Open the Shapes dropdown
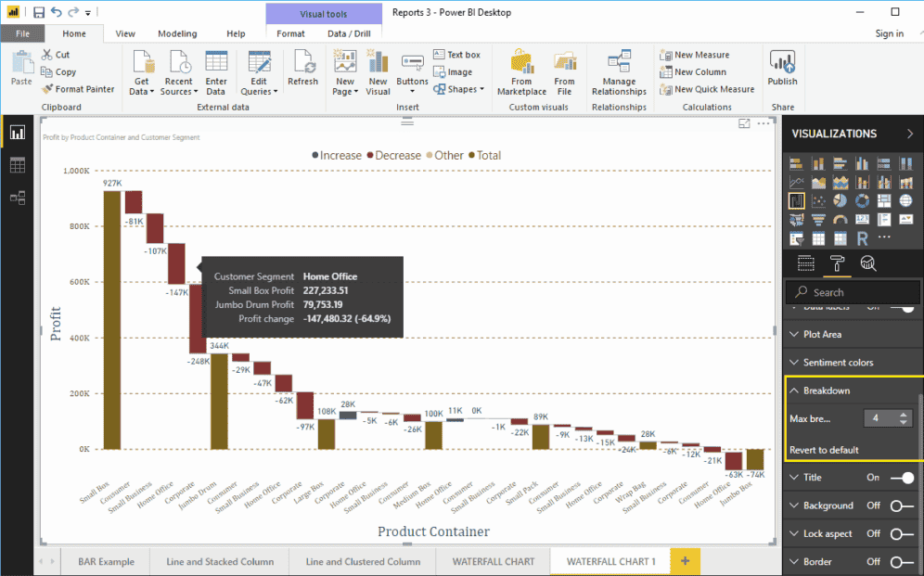The height and width of the screenshot is (576, 924). pyautogui.click(x=459, y=89)
